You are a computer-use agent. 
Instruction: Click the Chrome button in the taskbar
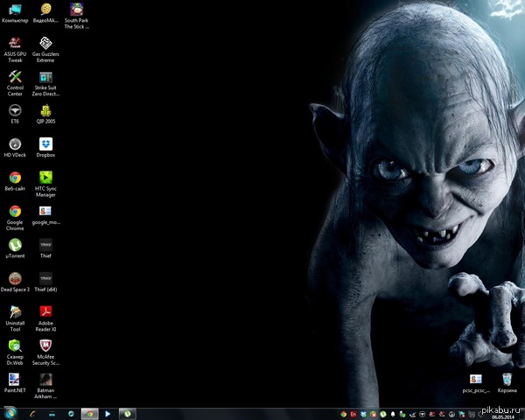tap(88, 412)
